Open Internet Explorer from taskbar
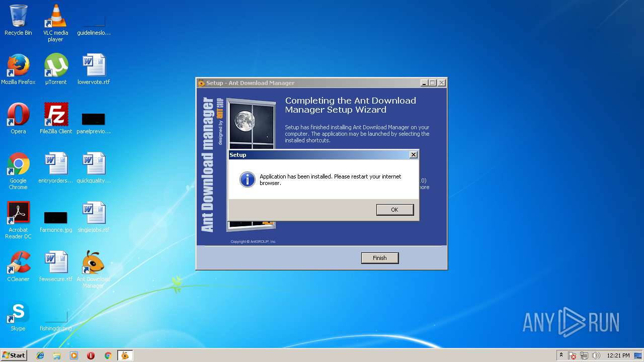 tap(40, 355)
